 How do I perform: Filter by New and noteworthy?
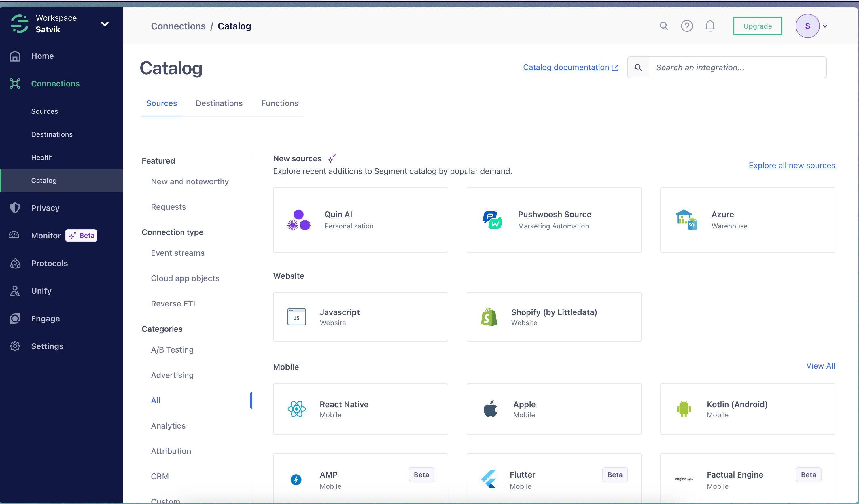point(190,182)
